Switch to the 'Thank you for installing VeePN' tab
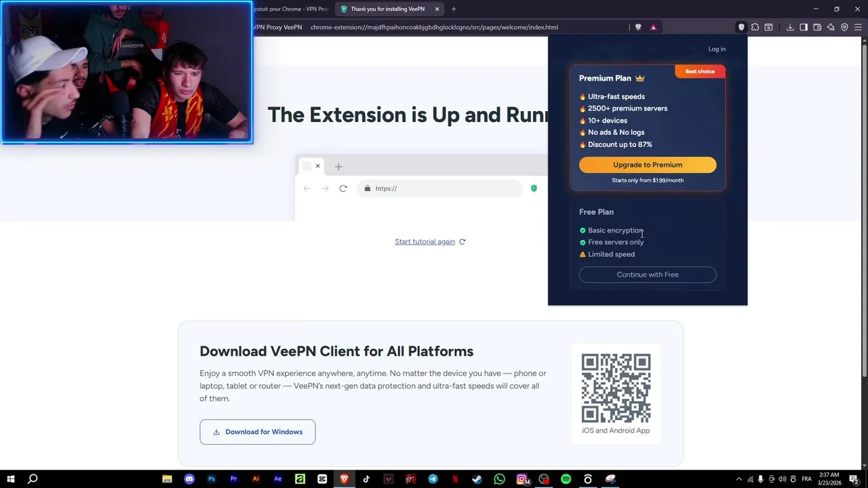This screenshot has width=868, height=488. coord(390,9)
